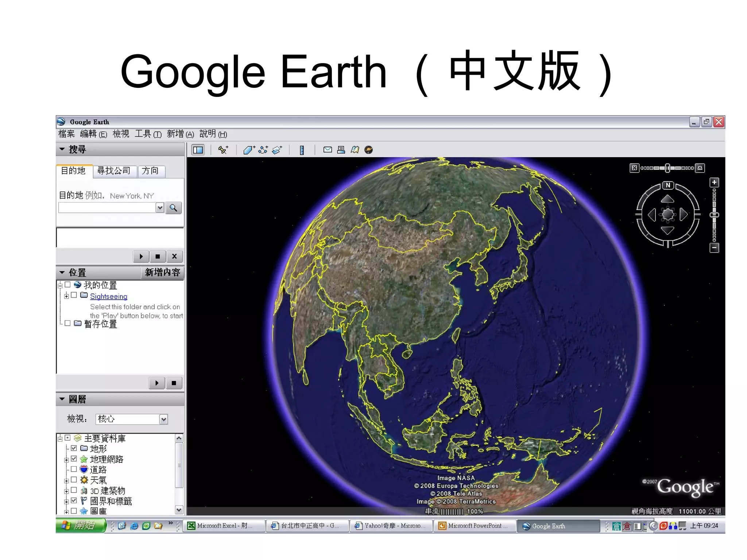The height and width of the screenshot is (560, 747).
Task: Collapse the 圖層 panel
Action: [x=62, y=399]
